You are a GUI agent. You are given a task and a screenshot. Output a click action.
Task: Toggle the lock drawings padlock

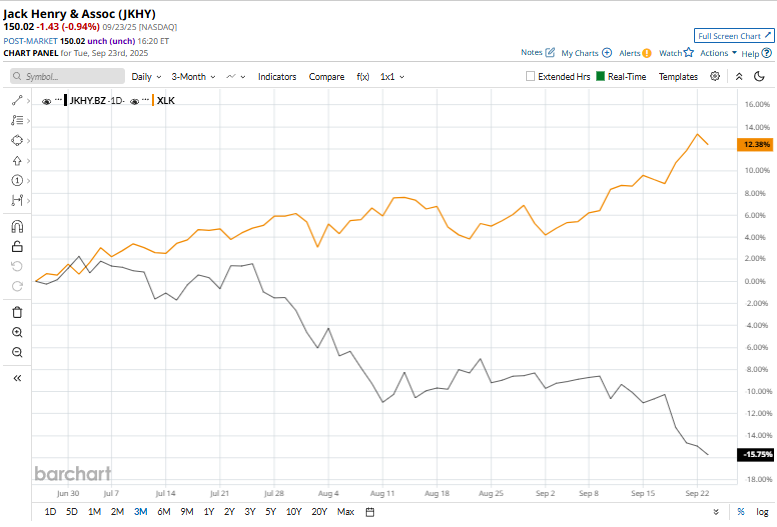click(x=17, y=246)
